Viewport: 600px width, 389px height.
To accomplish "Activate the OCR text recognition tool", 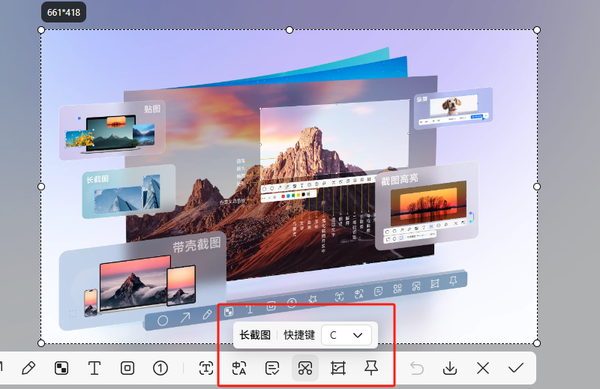I will (206, 368).
